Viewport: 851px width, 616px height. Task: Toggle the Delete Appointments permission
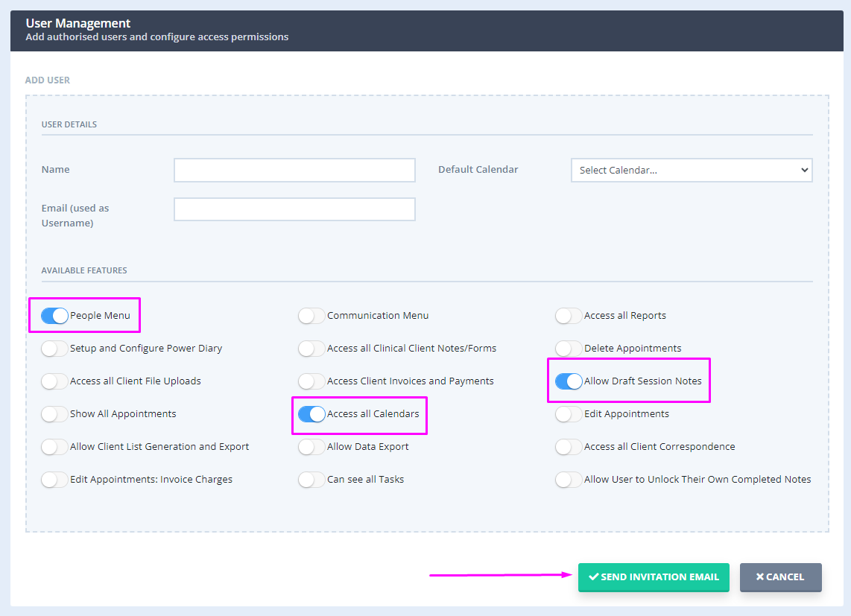[568, 348]
